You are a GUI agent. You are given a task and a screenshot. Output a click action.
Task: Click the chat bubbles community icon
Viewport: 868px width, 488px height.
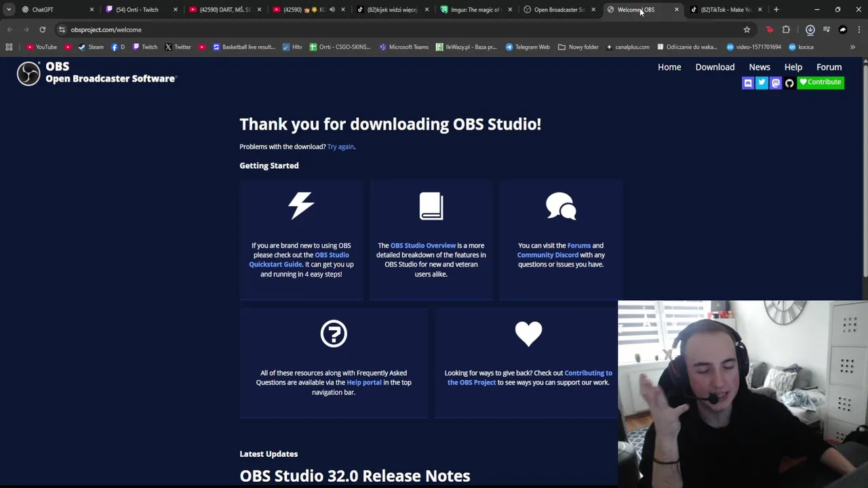561,206
